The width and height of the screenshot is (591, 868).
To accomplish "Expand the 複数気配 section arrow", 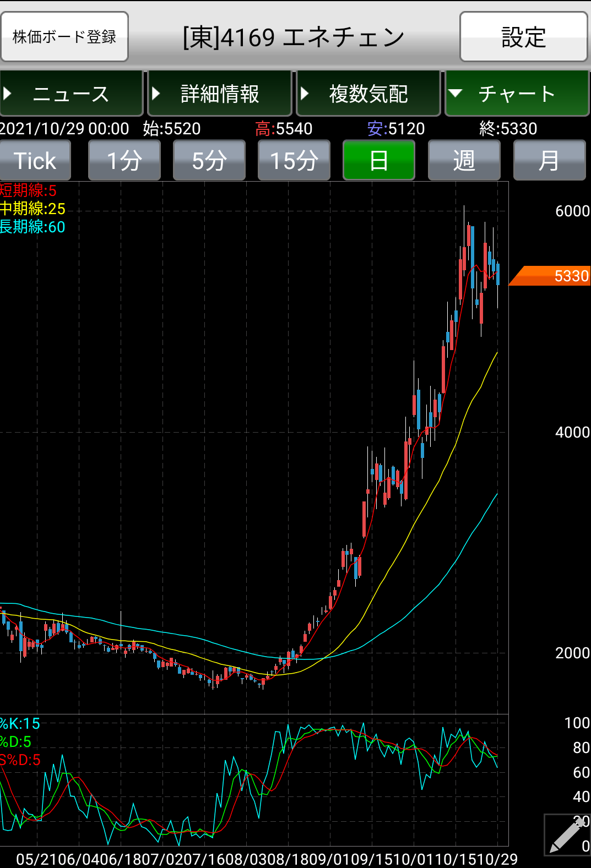I will point(305,94).
